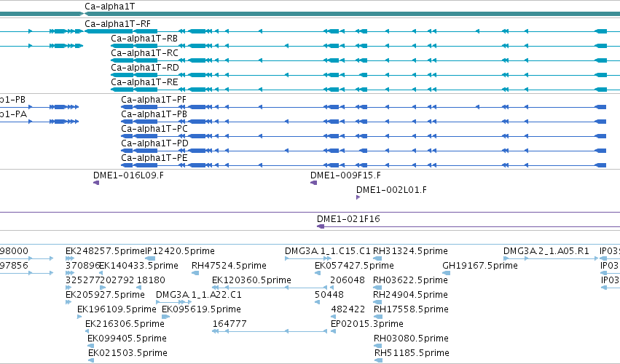The width and height of the screenshot is (620, 364).
Task: Select the 482422 feature label
Action: [x=348, y=310]
